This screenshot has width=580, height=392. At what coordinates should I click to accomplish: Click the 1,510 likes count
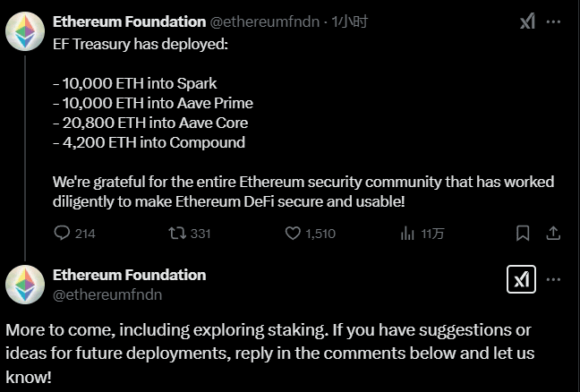pos(320,234)
